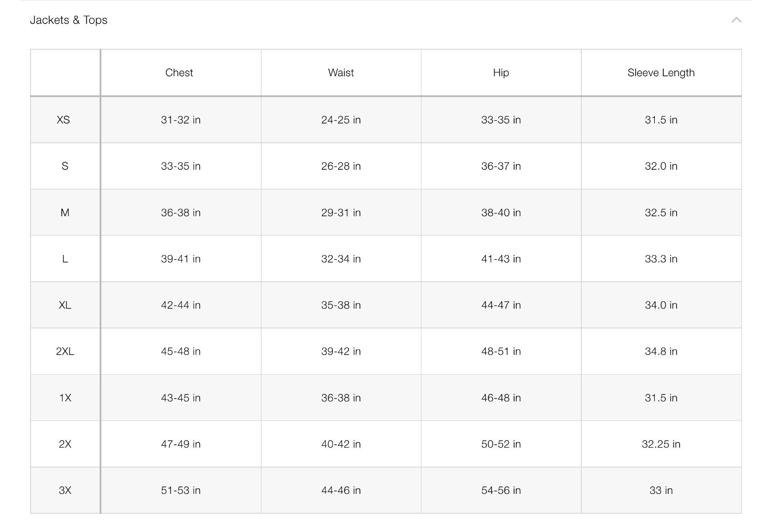
Task: Click the L size row label
Action: point(65,259)
